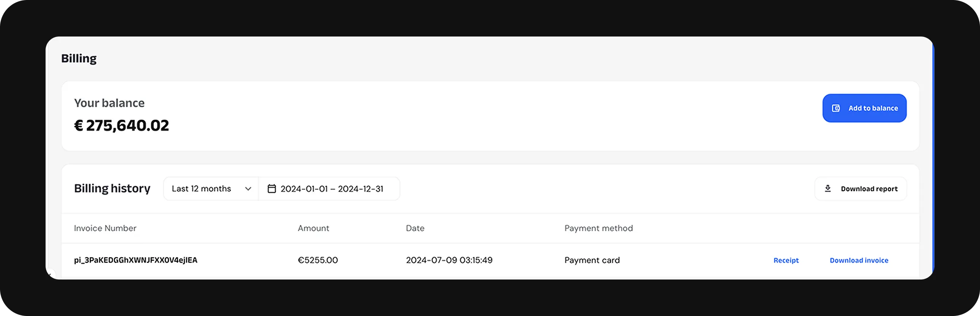Click the wallet icon on Add to balance
This screenshot has width=980, height=316.
point(836,108)
